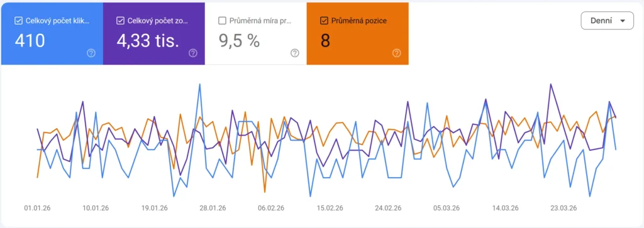Viewport: 644px width, 228px height.
Task: Click the dropdown arrow beside Denní
Action: click(x=623, y=21)
